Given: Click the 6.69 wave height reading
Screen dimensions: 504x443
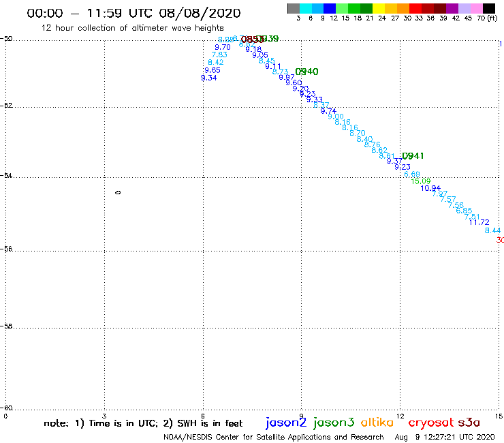Looking at the screenshot, I should [x=412, y=174].
